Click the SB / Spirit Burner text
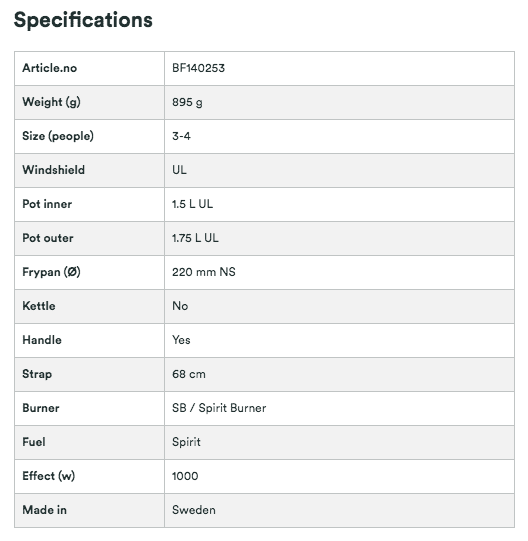 click(219, 408)
